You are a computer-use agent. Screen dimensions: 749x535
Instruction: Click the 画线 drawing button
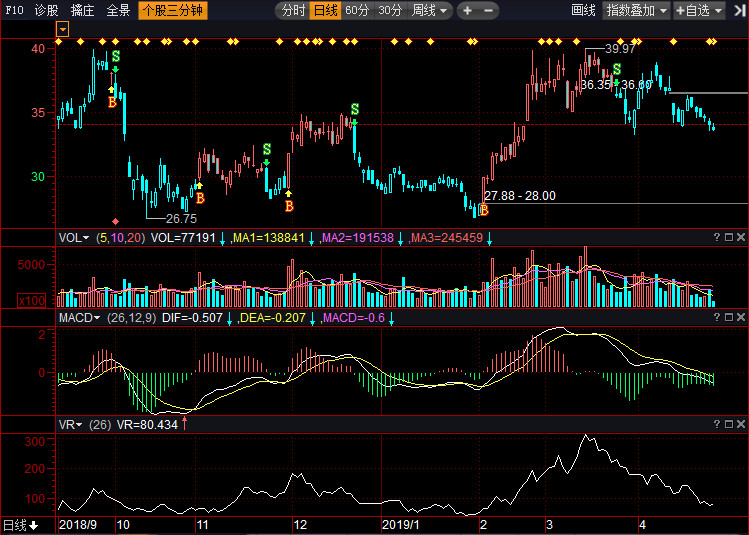pyautogui.click(x=583, y=10)
